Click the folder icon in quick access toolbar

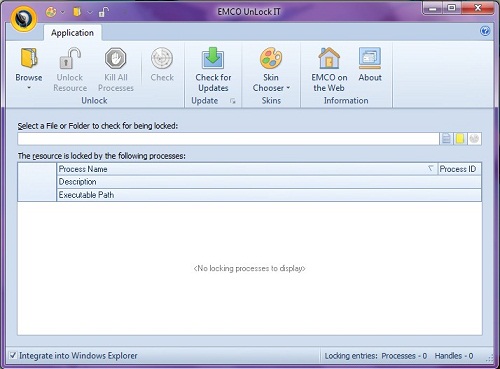pos(77,12)
